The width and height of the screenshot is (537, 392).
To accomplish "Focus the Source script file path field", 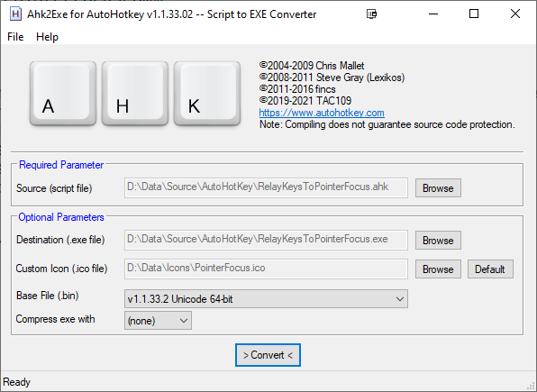I will click(266, 187).
